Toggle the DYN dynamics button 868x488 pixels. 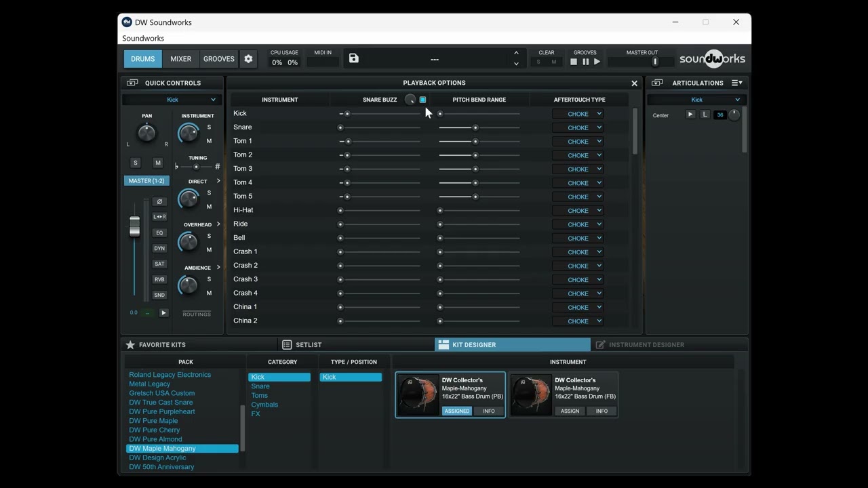159,248
